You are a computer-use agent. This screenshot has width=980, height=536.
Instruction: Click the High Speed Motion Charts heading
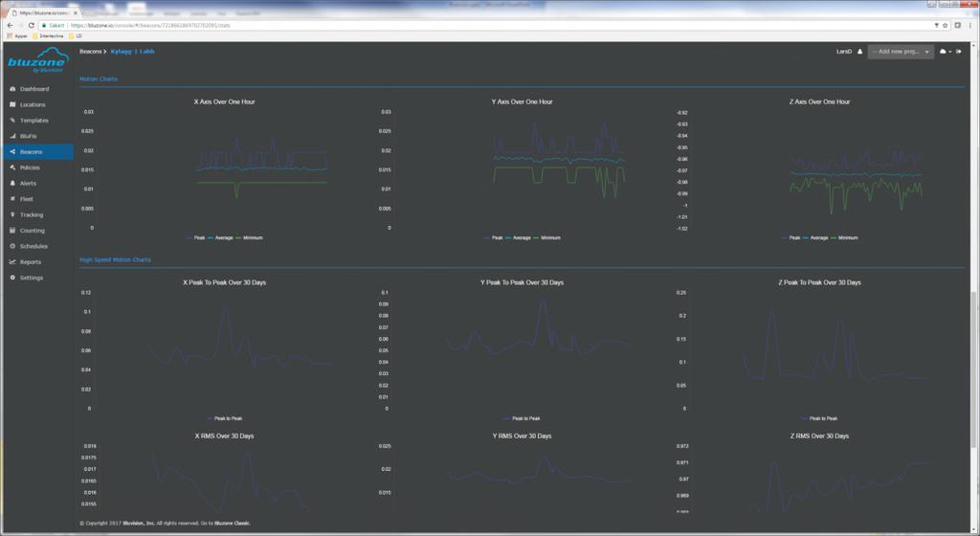(115, 259)
